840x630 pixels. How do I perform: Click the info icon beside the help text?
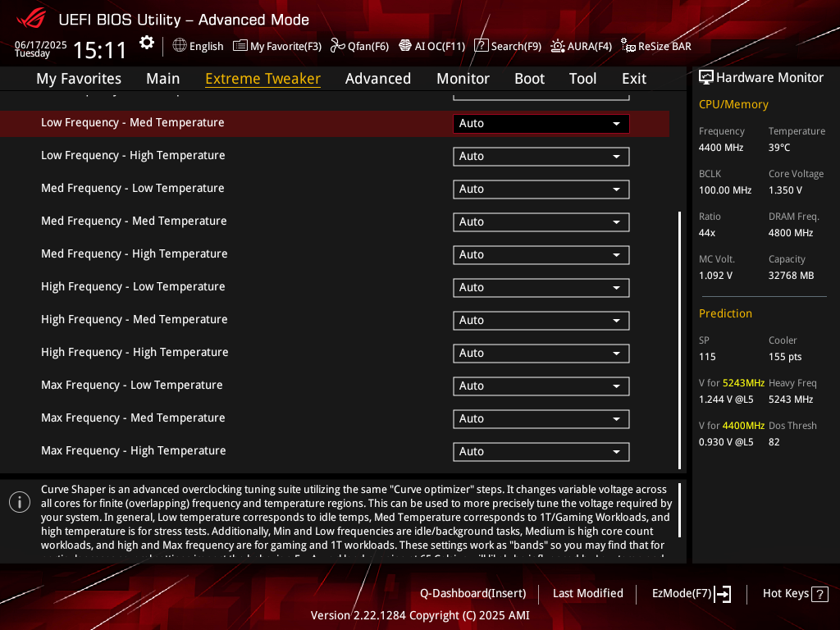(20, 503)
